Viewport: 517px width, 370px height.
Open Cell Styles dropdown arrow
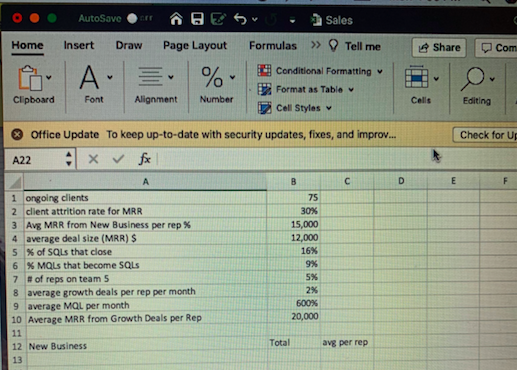coord(329,108)
